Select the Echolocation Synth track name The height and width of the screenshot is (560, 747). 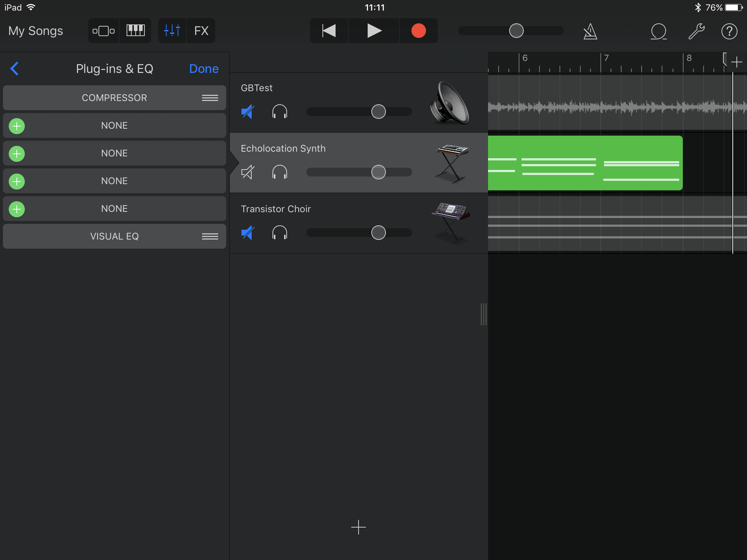click(x=283, y=148)
